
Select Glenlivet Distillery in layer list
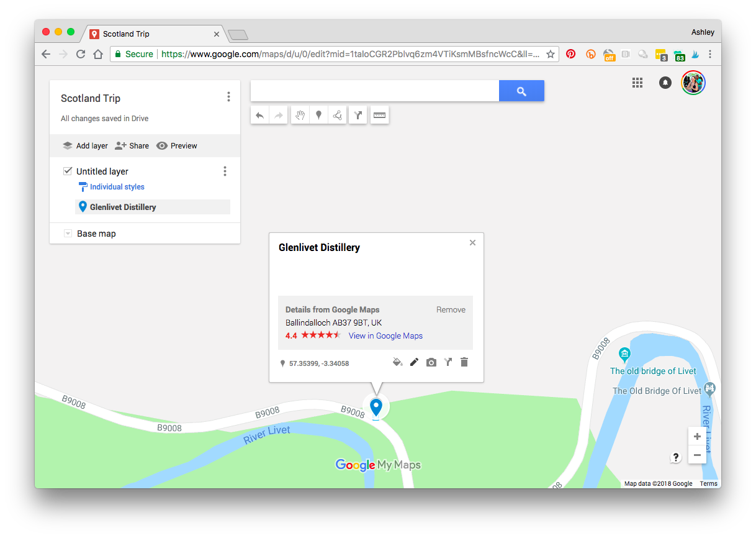coord(153,207)
